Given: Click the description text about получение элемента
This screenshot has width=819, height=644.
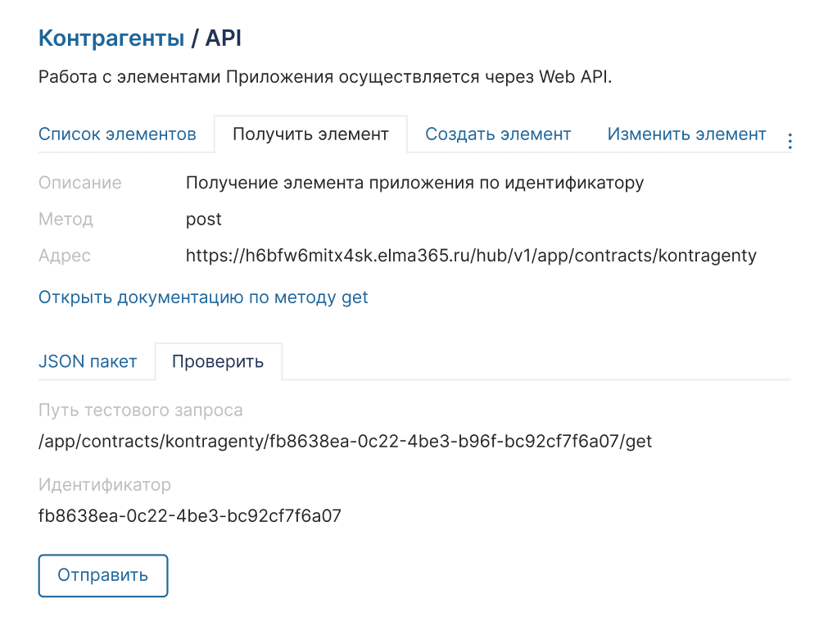Looking at the screenshot, I should pyautogui.click(x=414, y=183).
